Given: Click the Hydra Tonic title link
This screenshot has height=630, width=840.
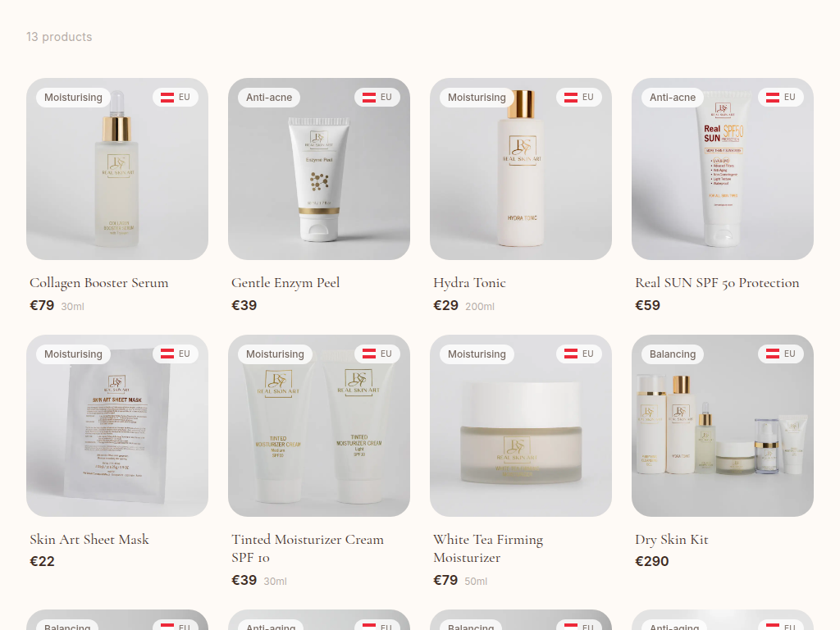Looking at the screenshot, I should [x=469, y=283].
